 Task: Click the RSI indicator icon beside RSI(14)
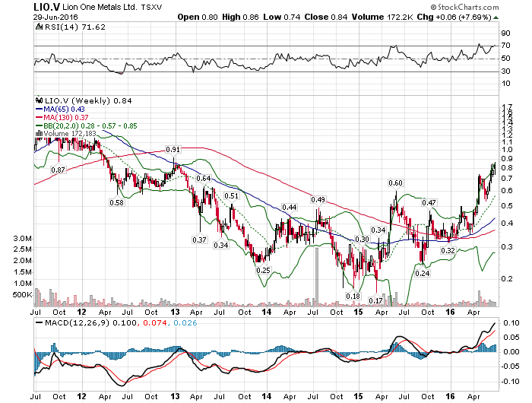pos(40,27)
